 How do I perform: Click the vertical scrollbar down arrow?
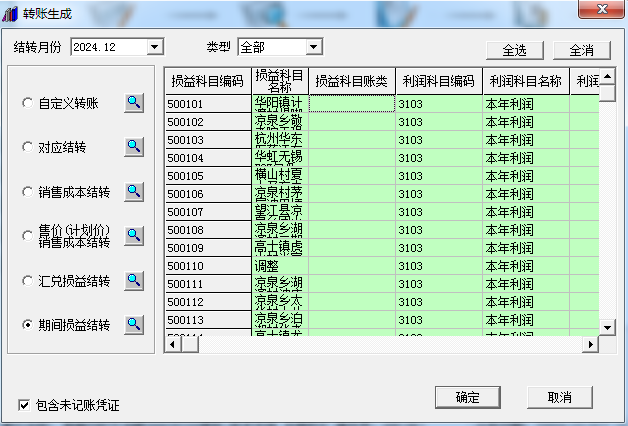608,328
